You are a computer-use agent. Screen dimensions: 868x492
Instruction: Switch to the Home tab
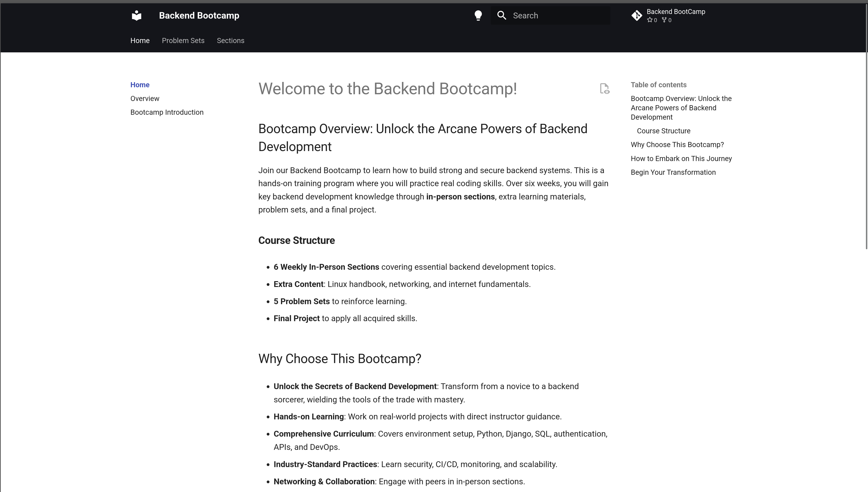pos(140,40)
